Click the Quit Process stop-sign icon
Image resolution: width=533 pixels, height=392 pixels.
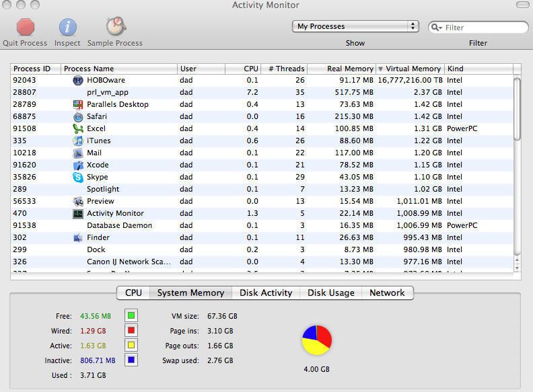tap(26, 27)
